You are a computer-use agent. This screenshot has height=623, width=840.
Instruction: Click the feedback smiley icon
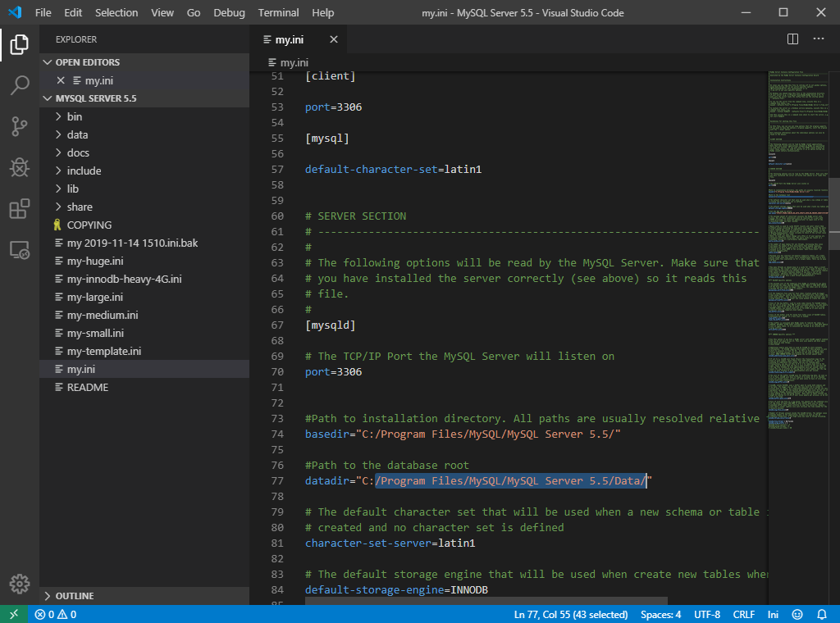(x=797, y=614)
